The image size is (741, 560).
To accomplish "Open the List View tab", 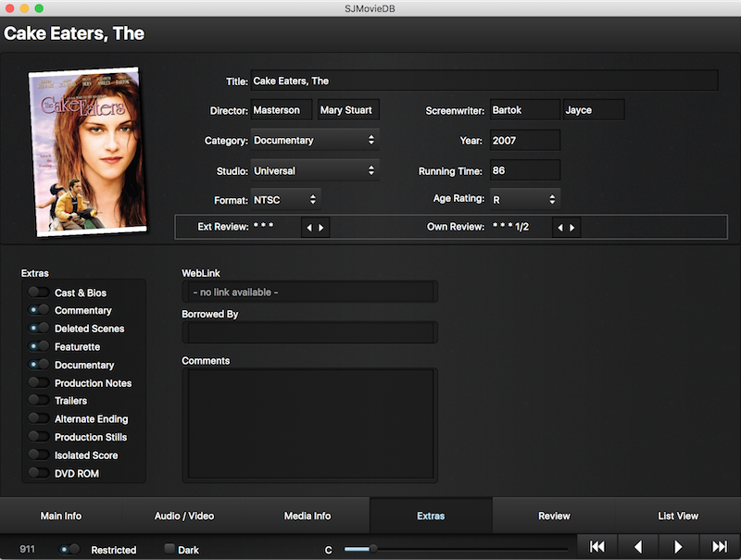I will (x=677, y=516).
